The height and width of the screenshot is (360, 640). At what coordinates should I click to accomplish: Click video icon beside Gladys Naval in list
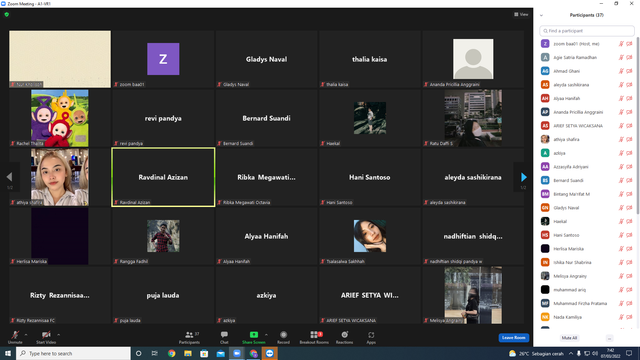(x=629, y=208)
